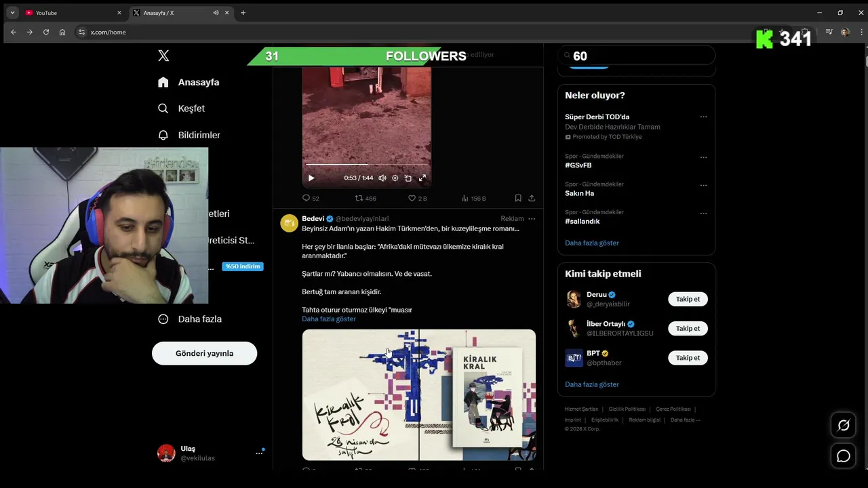Open the Daha fazla circle icon

coord(163,319)
